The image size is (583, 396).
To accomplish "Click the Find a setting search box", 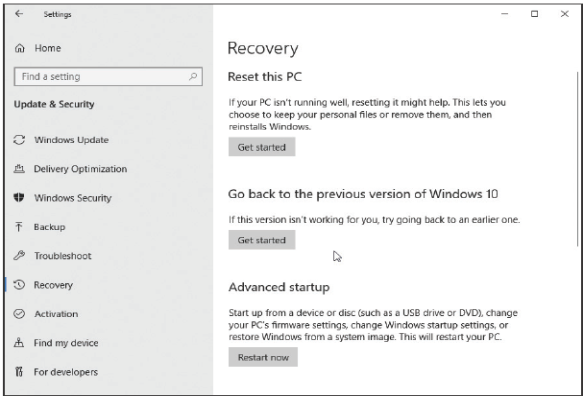I will 108,77.
